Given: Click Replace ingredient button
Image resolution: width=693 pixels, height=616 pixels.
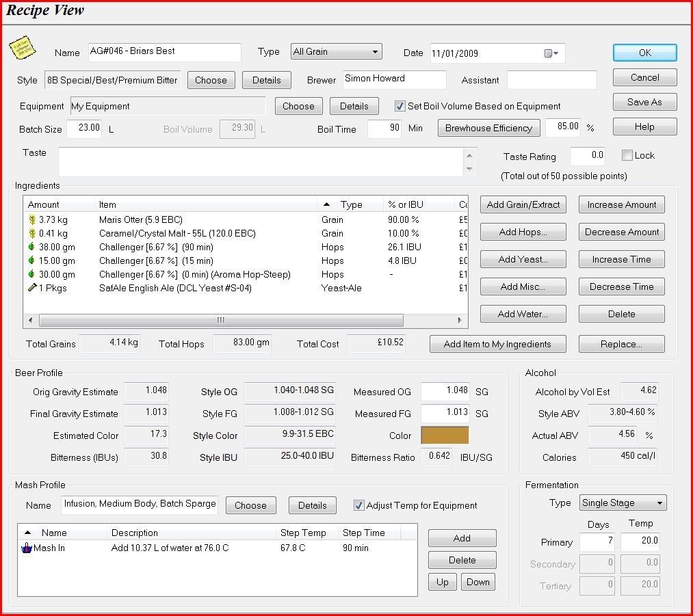Looking at the screenshot, I should point(622,344).
